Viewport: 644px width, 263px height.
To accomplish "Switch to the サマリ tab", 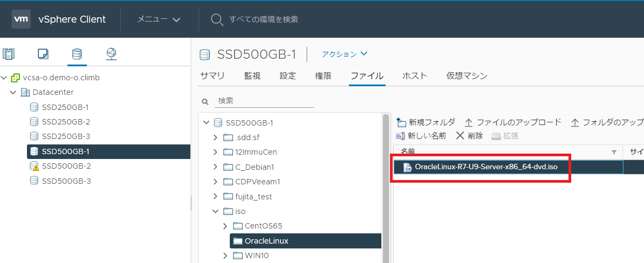I will (x=213, y=76).
